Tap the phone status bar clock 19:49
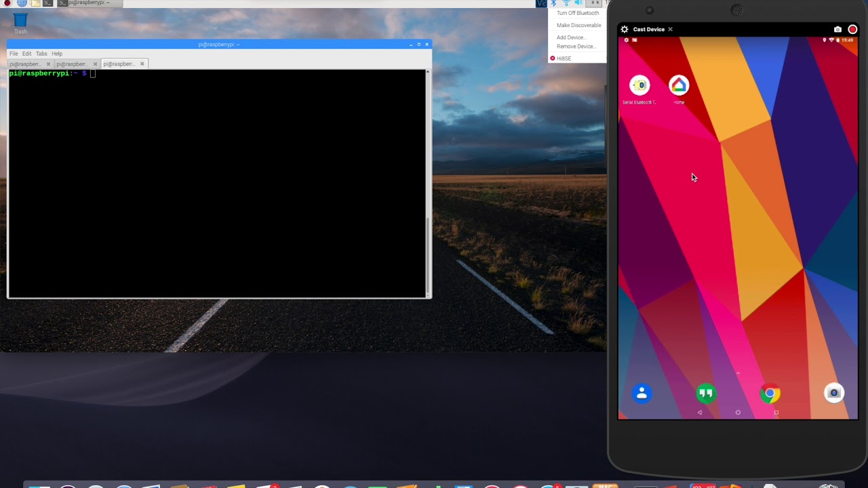Image resolution: width=868 pixels, height=488 pixels. 848,40
